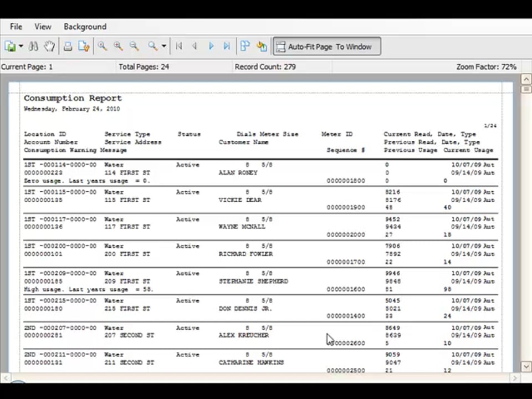Screen dimensions: 532x399
Task: Click the background color fill icon
Action: pos(262,47)
